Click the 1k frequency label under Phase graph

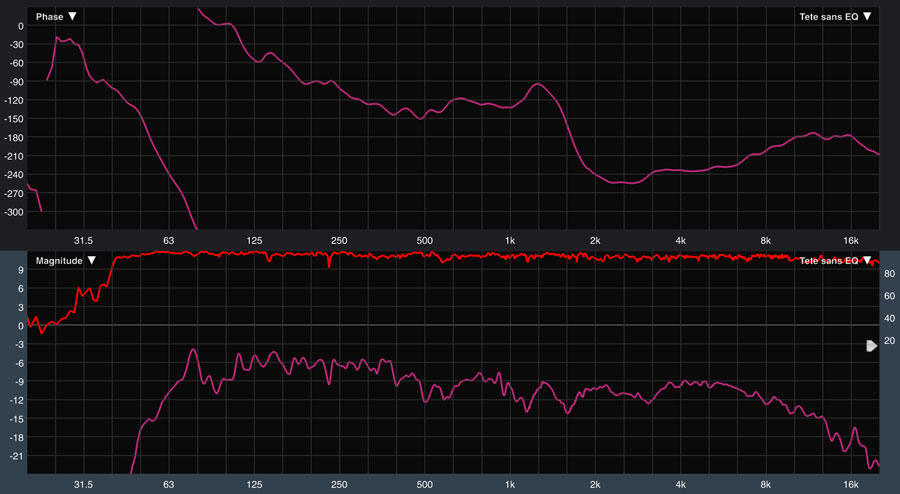click(510, 240)
